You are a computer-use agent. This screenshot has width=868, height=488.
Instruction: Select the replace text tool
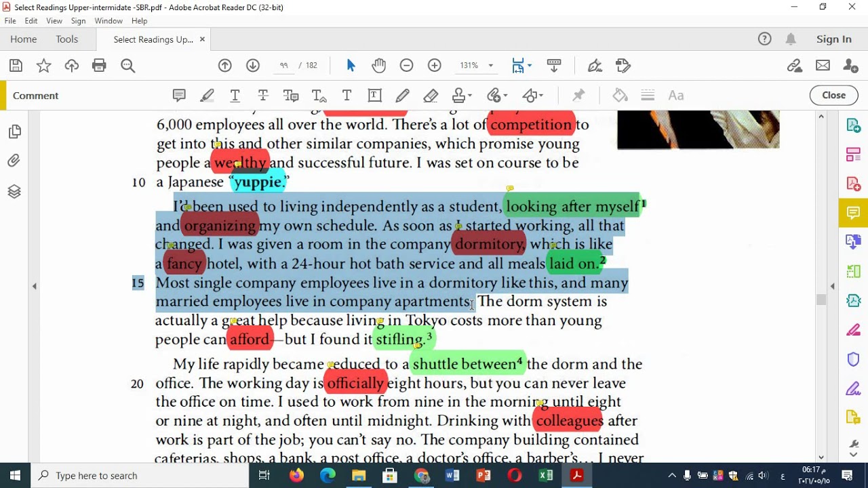click(291, 96)
